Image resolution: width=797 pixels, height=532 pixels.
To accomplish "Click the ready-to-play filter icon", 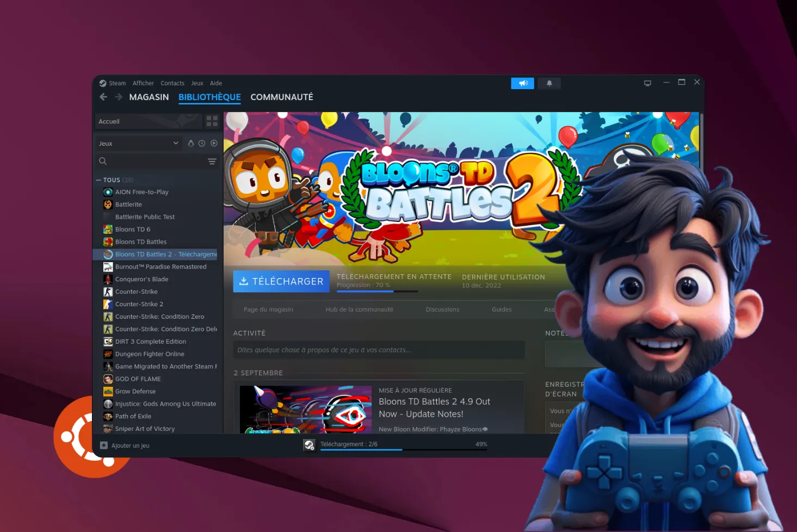I will (214, 143).
